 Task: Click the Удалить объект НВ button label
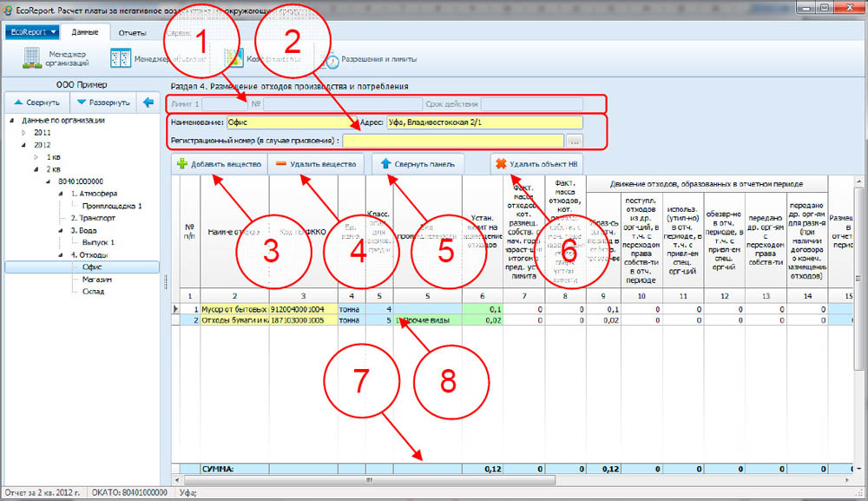coord(543,164)
